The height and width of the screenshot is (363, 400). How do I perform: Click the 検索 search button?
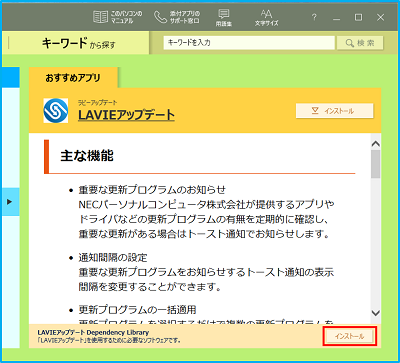click(360, 43)
